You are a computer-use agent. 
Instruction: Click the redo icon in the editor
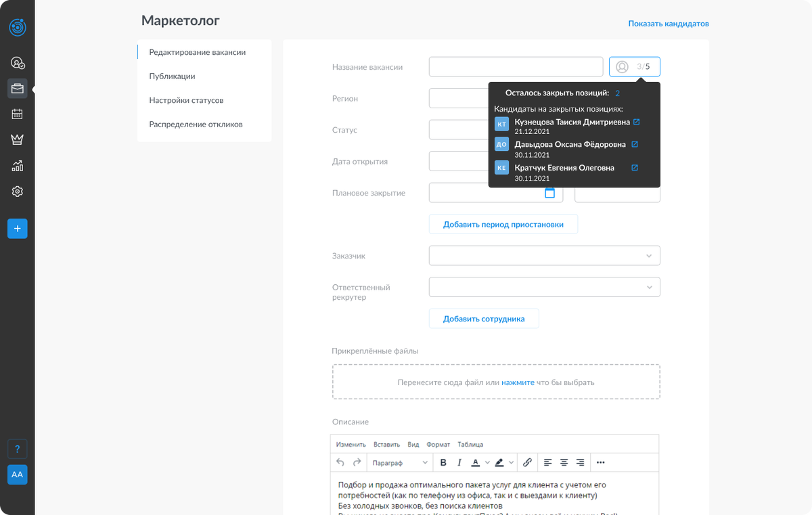pos(357,462)
